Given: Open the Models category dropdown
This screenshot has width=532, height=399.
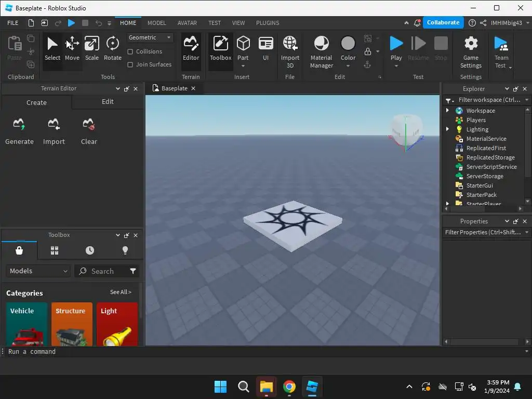Looking at the screenshot, I should pyautogui.click(x=38, y=271).
